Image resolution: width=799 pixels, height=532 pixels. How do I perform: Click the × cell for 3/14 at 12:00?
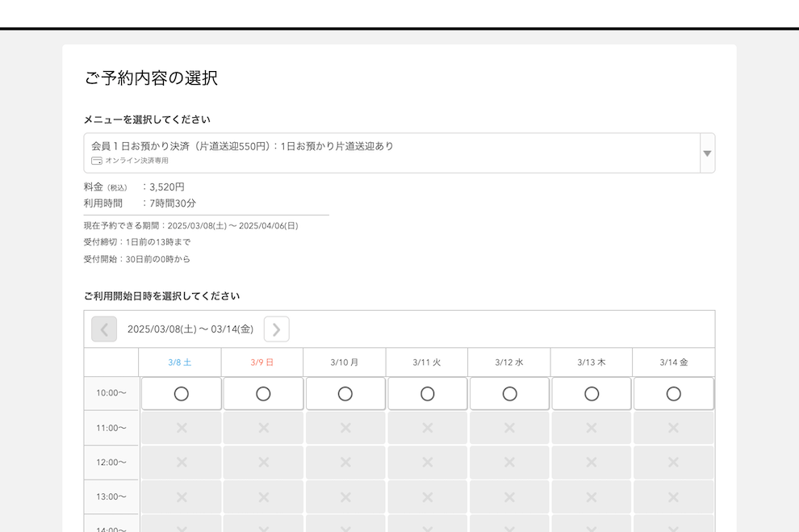coord(674,463)
